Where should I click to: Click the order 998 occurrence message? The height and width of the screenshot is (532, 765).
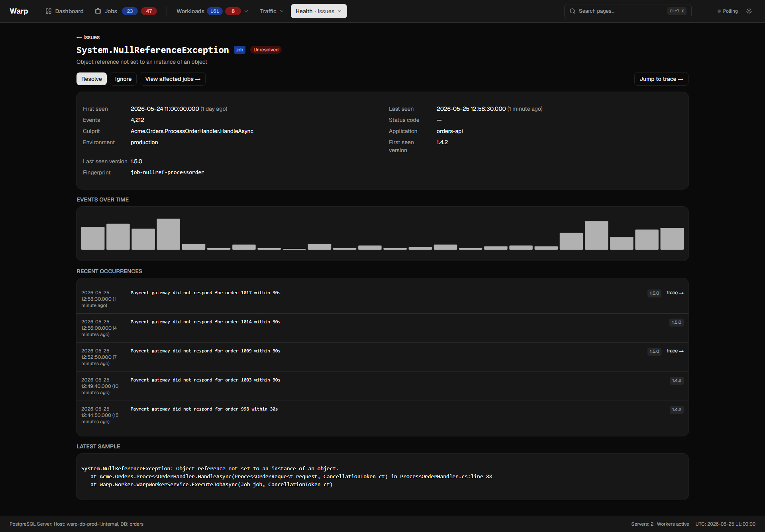coord(204,409)
